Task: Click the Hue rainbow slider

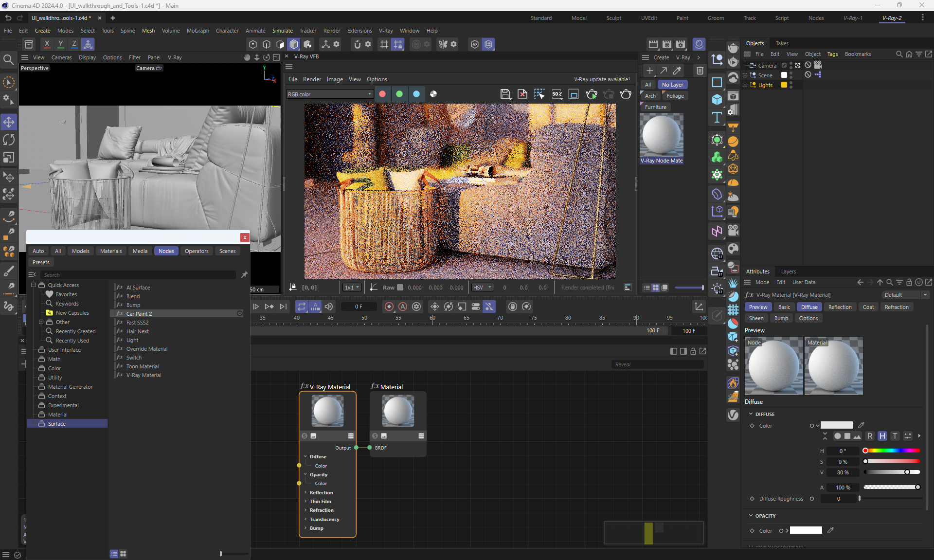Action: [x=893, y=451]
